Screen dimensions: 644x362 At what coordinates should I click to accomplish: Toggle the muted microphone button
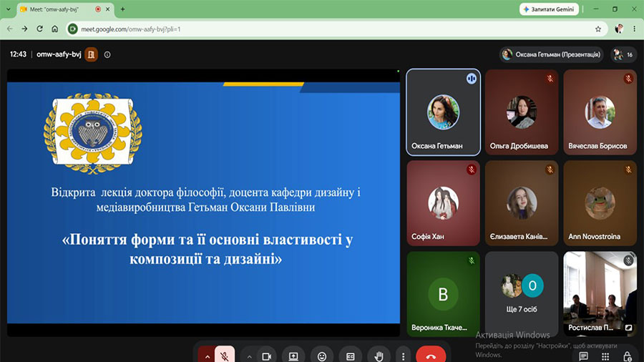point(224,356)
